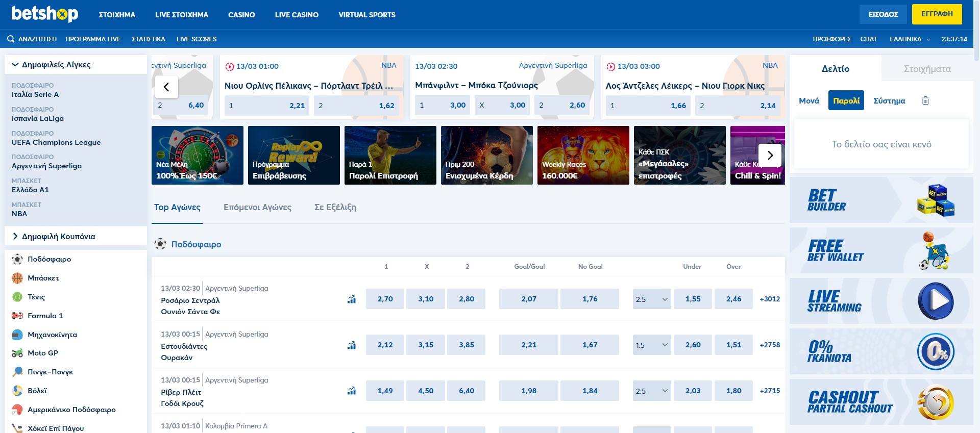Open the 2.5 goal line dropdown for Ροσάριο

click(652, 299)
